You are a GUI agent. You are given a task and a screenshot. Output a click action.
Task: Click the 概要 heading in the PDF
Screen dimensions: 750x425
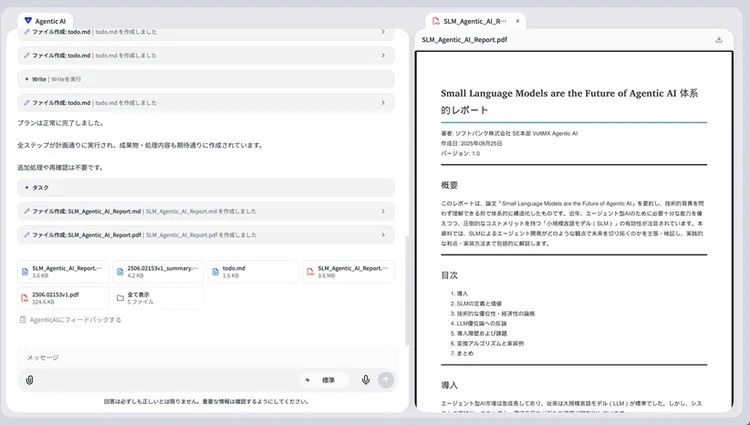point(449,185)
